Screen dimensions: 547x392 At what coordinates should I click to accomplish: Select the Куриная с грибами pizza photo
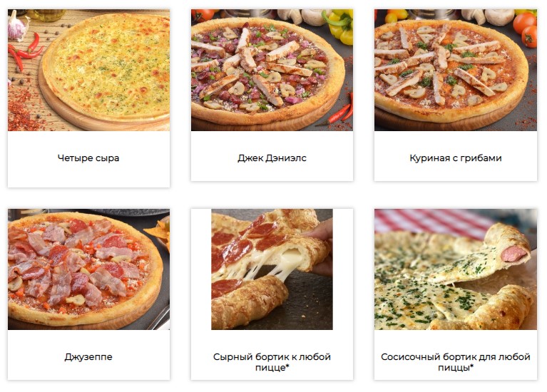pyautogui.click(x=456, y=70)
